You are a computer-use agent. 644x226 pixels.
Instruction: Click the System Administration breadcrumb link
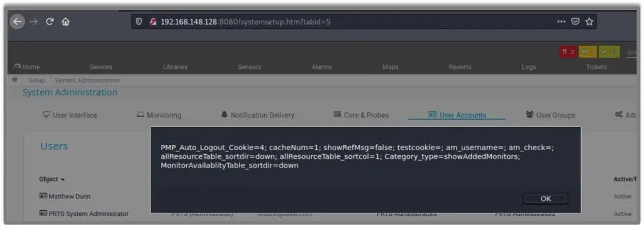tap(87, 80)
